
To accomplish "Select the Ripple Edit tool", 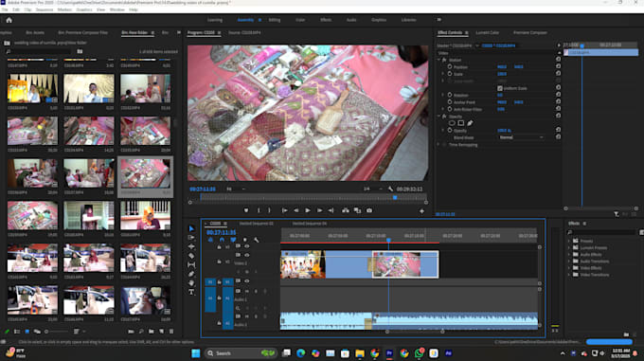I will pos(191,246).
